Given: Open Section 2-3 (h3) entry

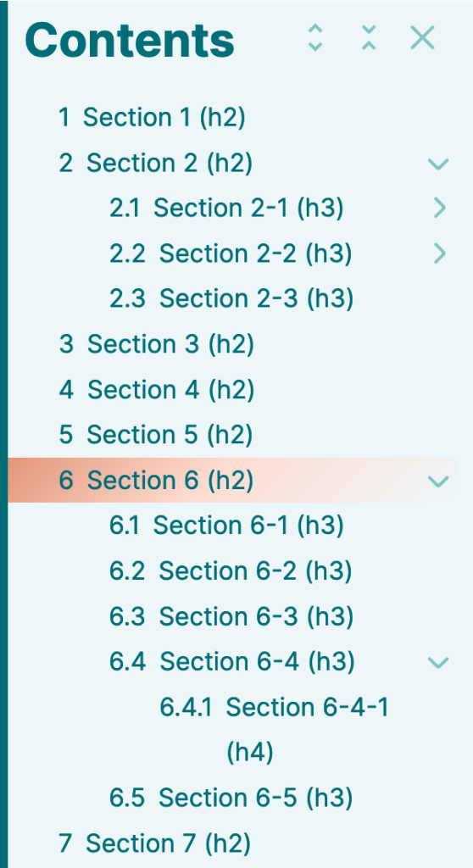Looking at the screenshot, I should tap(231, 299).
